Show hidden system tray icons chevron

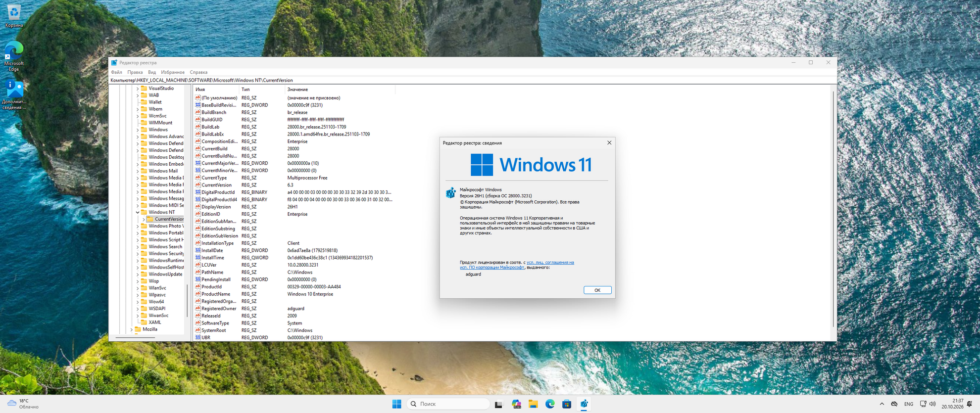(882, 404)
